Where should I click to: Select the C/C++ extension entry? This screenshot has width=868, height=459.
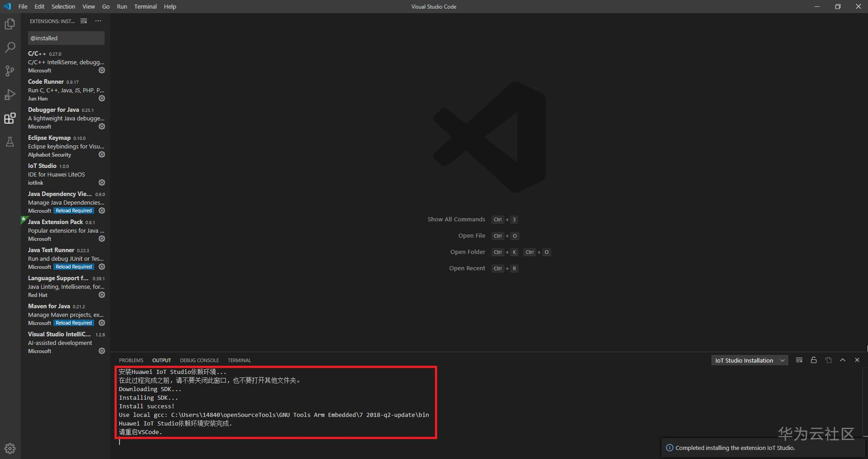(66, 62)
